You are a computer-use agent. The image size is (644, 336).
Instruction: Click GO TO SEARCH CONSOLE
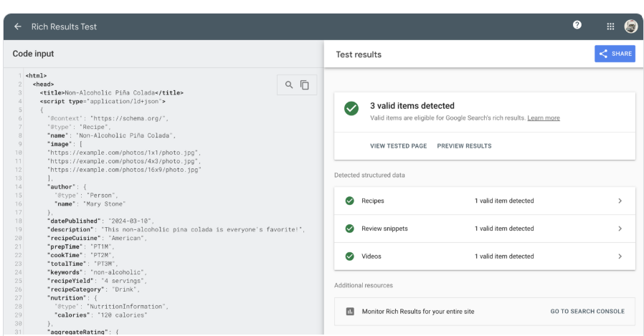(x=587, y=312)
